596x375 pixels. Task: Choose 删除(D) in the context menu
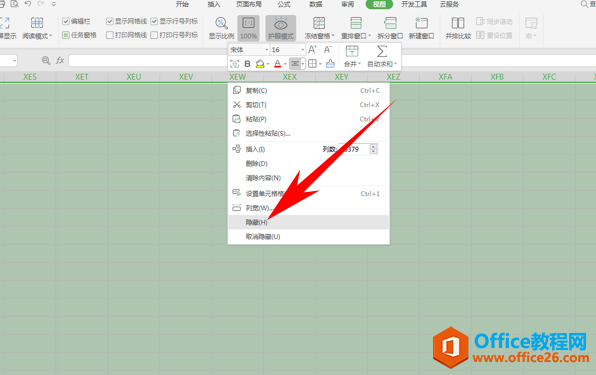pyautogui.click(x=308, y=163)
